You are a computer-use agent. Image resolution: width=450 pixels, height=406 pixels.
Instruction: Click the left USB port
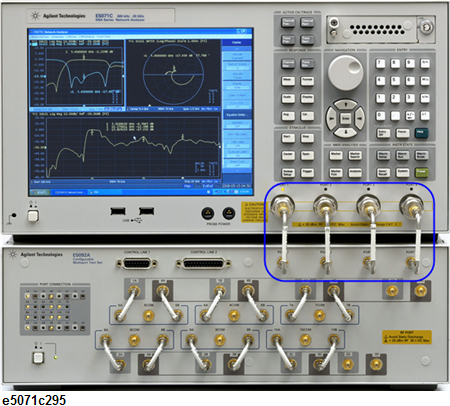(118, 211)
